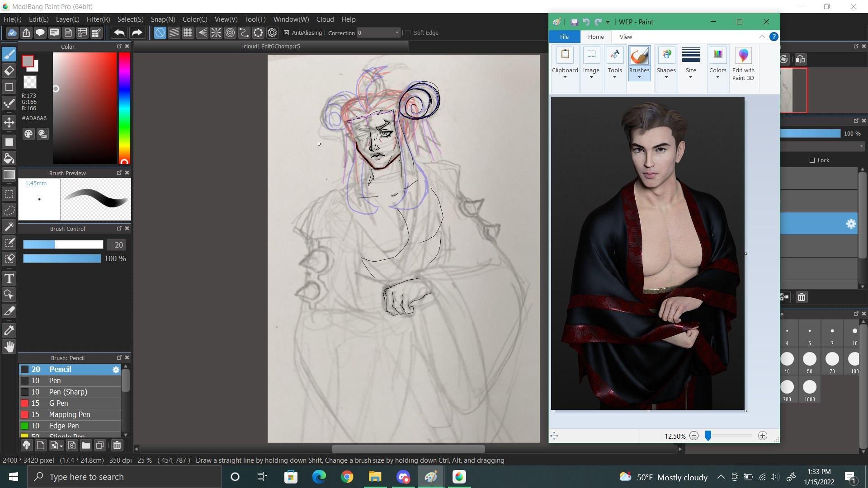Image resolution: width=868 pixels, height=488 pixels.
Task: Select the G Pen brush
Action: (x=59, y=403)
